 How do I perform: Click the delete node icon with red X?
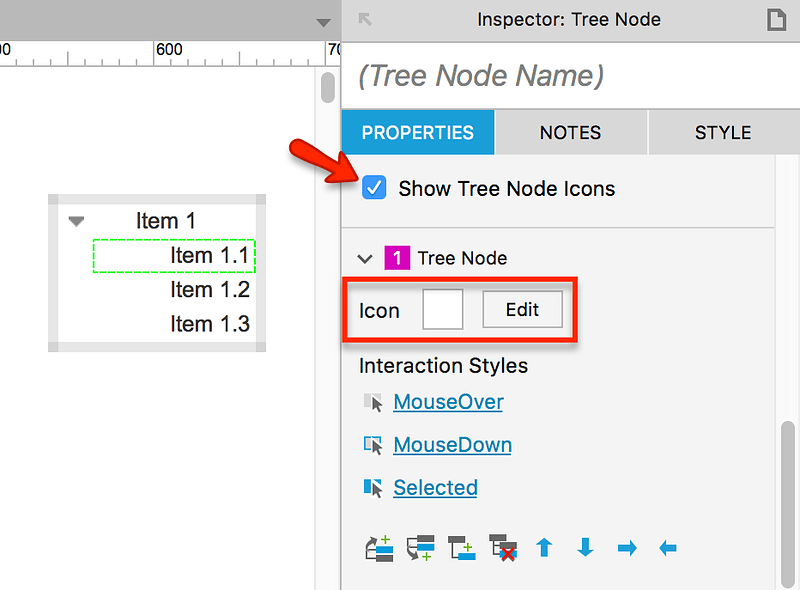[x=503, y=548]
